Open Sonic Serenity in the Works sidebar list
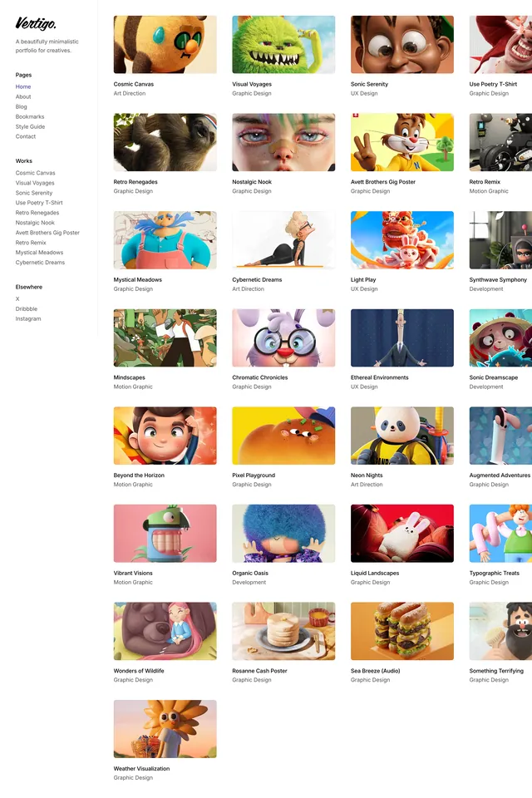Screen dimensions: 532x798 [x=33, y=193]
